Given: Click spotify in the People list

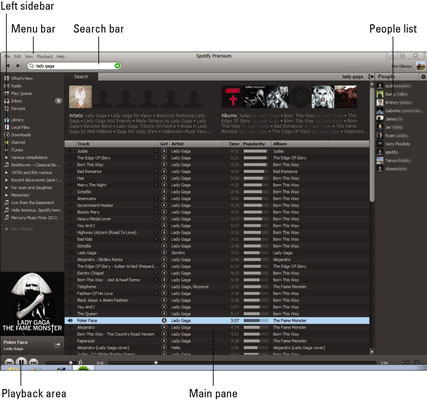Looking at the screenshot, I should 392,152.
